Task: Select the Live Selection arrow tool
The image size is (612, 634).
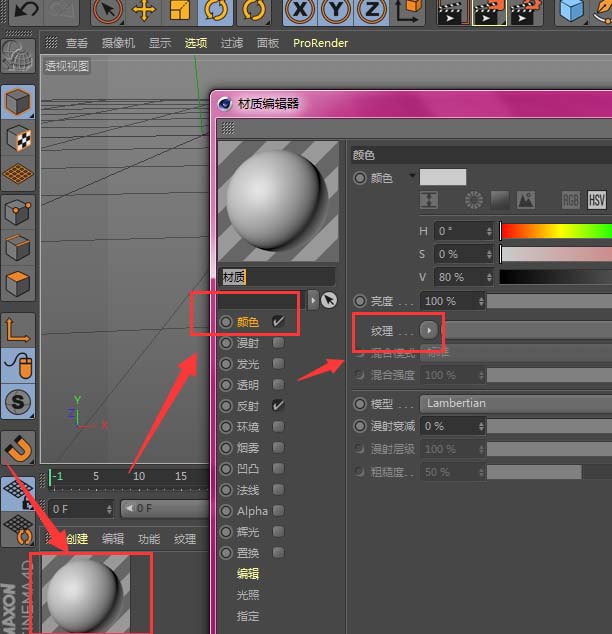Action: 108,11
